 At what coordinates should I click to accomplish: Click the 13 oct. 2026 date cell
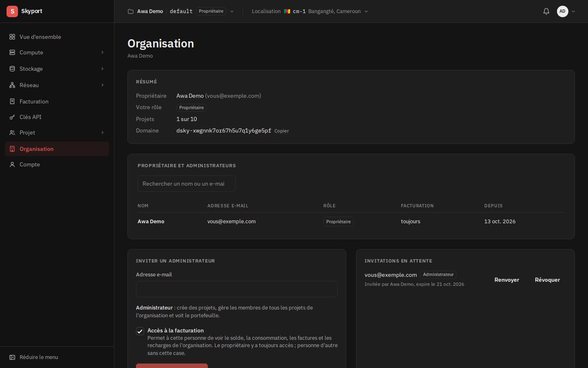point(500,222)
